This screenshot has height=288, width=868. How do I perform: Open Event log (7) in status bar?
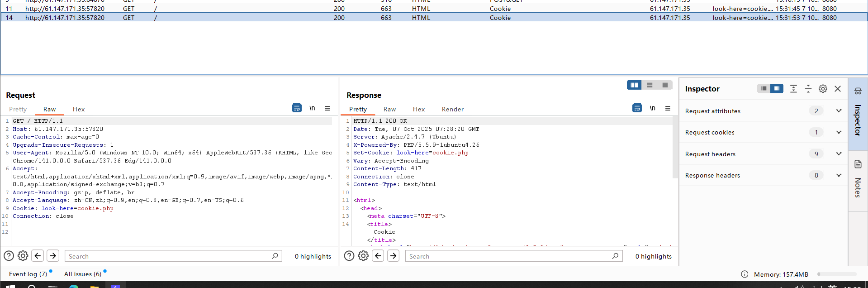point(28,274)
